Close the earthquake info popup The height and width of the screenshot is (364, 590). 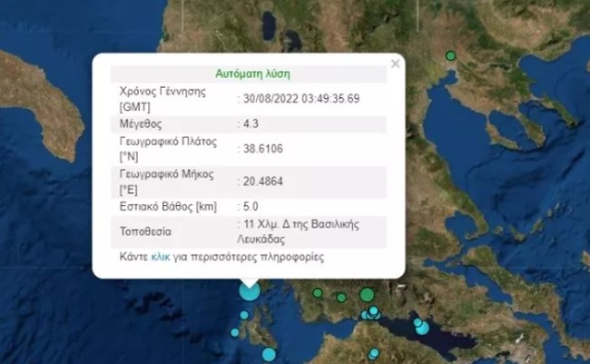[395, 64]
